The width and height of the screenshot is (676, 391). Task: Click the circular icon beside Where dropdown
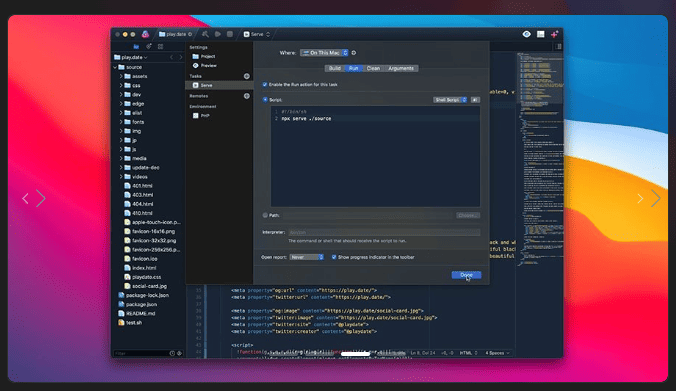point(354,53)
